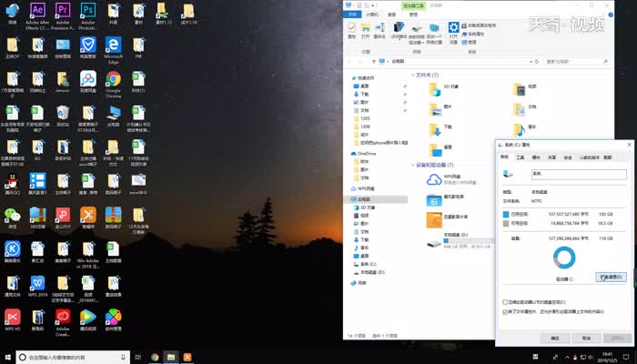This screenshot has width=637, height=364.
Task: Click 属性 properties icon in Explorer ribbon
Action: pyautogui.click(x=352, y=30)
